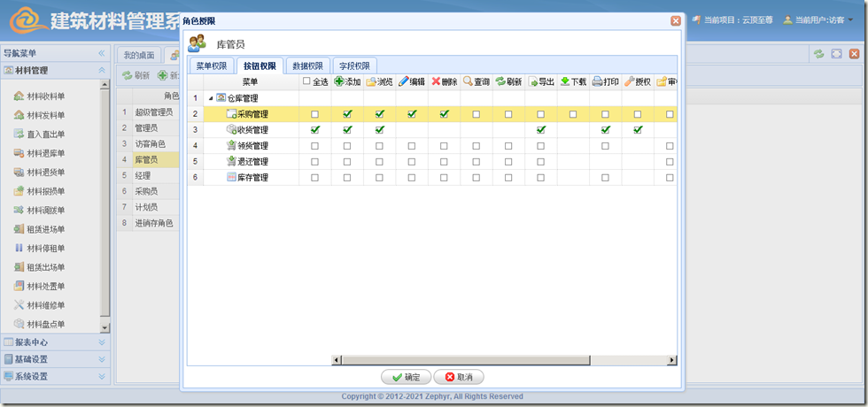This screenshot has height=407, width=868.
Task: Select the 采购员 role row
Action: [x=147, y=191]
